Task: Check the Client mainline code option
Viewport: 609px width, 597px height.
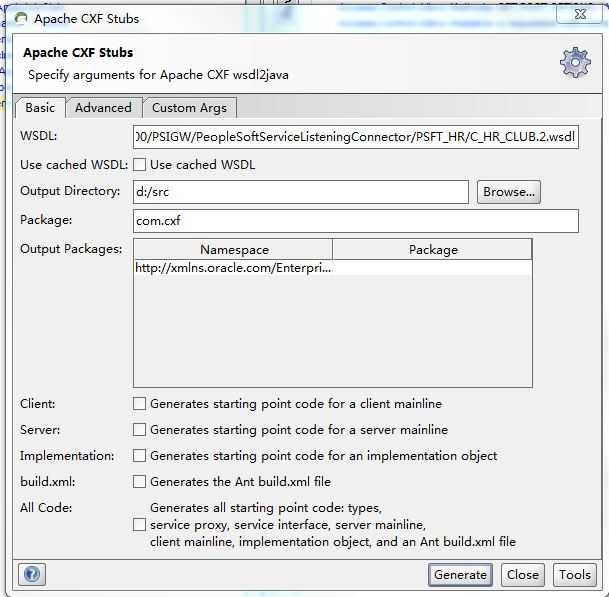Action: pos(139,404)
